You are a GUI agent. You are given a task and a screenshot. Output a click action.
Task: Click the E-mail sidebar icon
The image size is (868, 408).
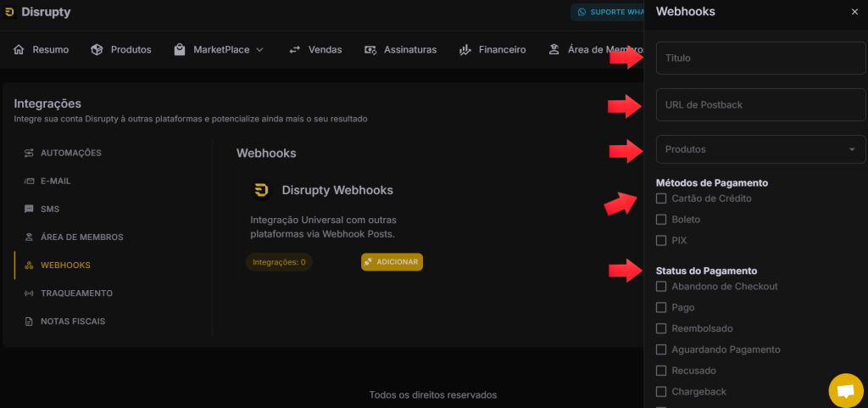(x=29, y=181)
